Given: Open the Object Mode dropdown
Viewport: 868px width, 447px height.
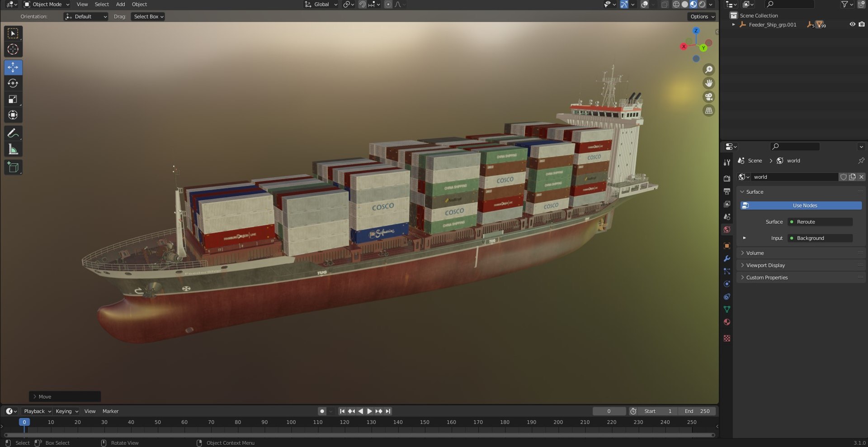Looking at the screenshot, I should tap(47, 5).
